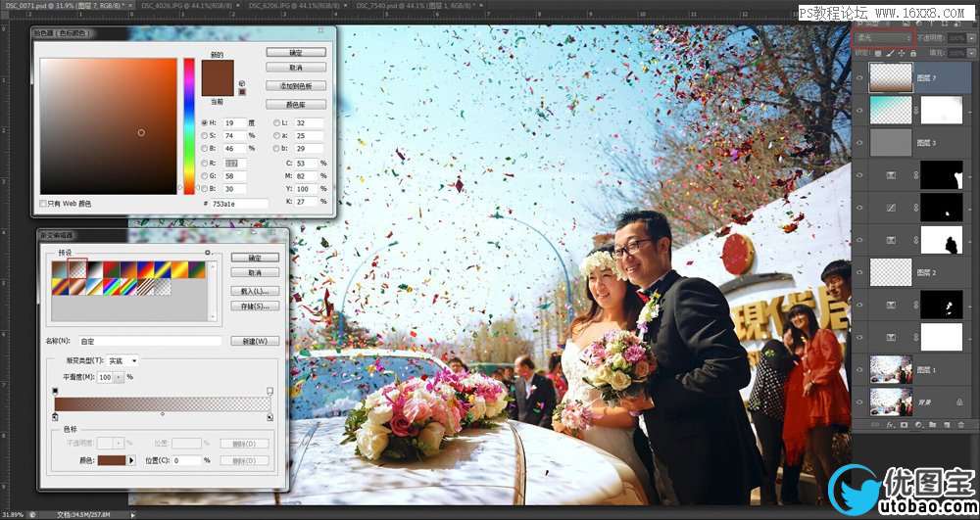The height and width of the screenshot is (520, 980).
Task: Click 确定 in the gradient editor dialog
Action: [x=255, y=258]
